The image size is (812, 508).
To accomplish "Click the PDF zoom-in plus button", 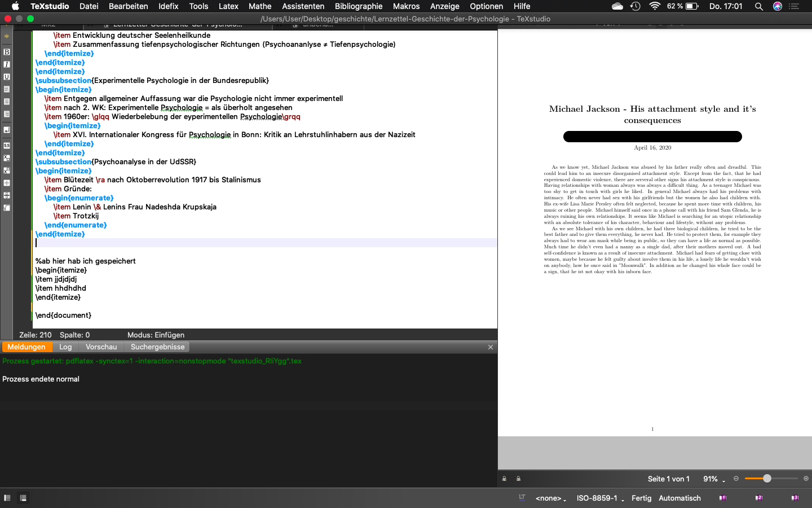I will (806, 479).
